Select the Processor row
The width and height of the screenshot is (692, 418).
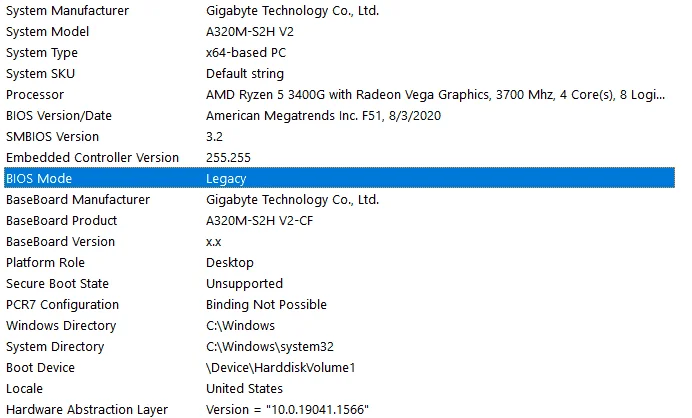click(339, 94)
